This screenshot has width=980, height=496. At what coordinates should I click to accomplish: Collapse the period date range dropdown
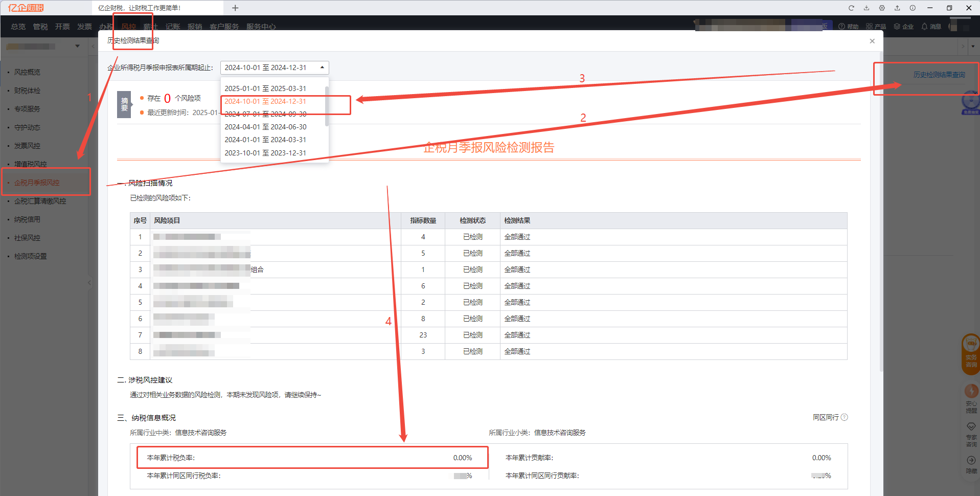pyautogui.click(x=322, y=67)
